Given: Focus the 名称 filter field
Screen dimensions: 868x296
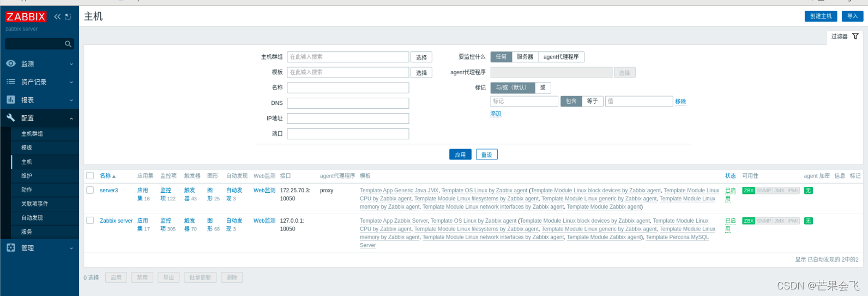Looking at the screenshot, I should click(348, 88).
